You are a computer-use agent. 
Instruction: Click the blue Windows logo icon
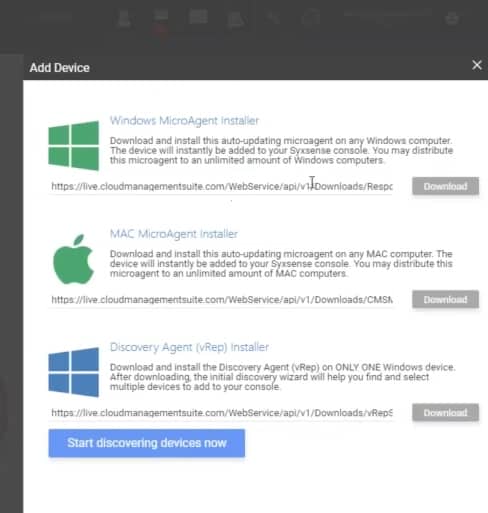(x=74, y=372)
